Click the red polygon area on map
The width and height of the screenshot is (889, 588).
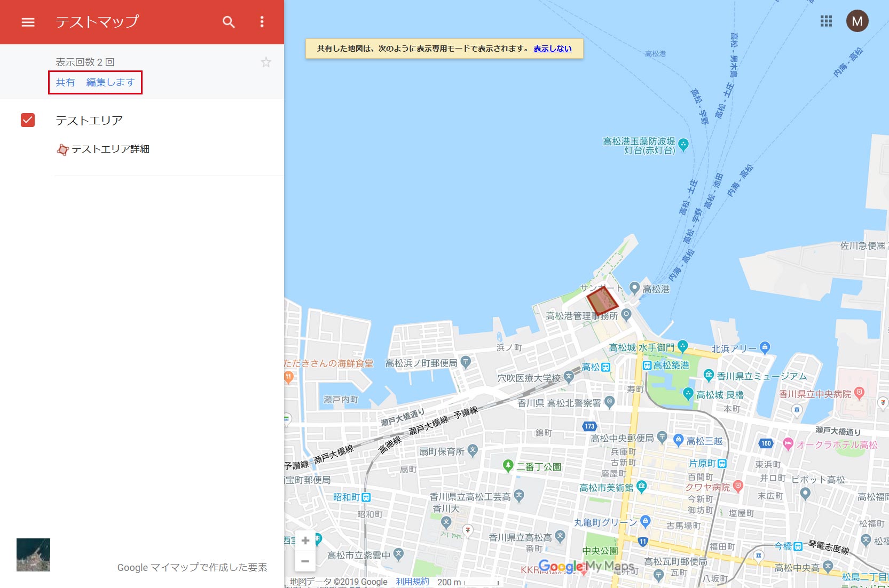602,300
